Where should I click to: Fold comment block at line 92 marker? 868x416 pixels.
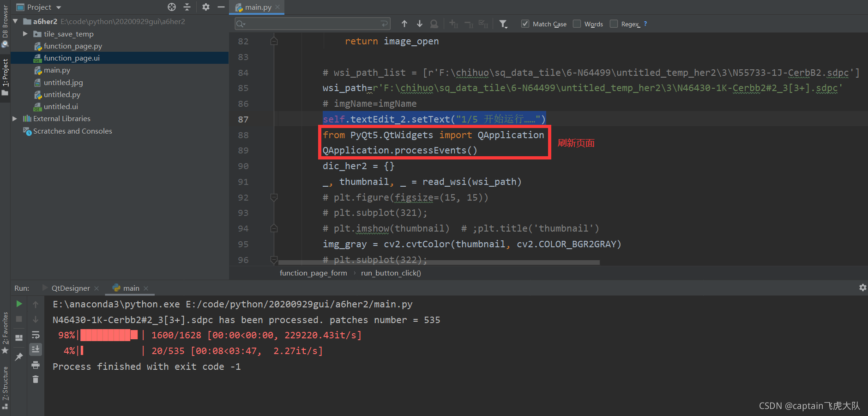pos(274,197)
